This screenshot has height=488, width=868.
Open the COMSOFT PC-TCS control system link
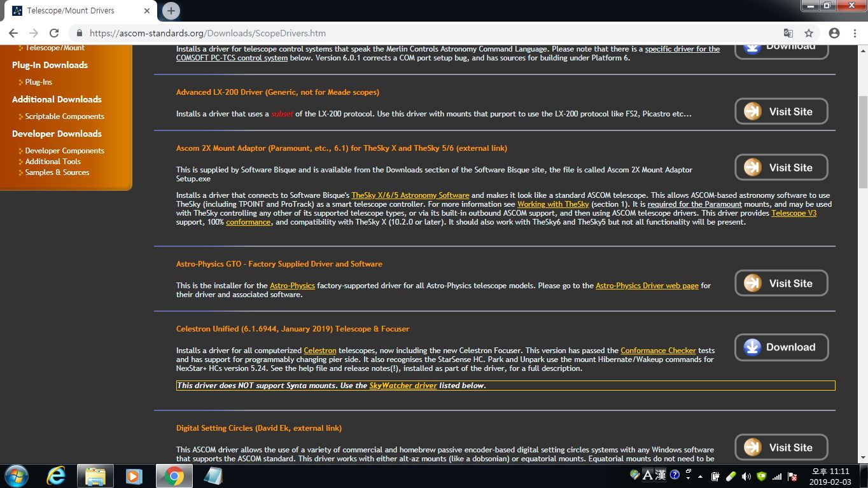pos(232,58)
